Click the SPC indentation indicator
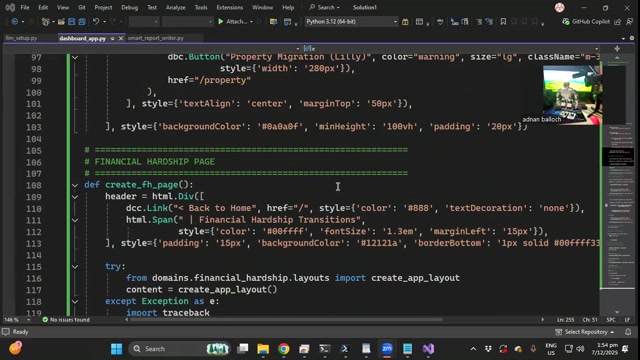The image size is (640, 360). click(x=611, y=320)
